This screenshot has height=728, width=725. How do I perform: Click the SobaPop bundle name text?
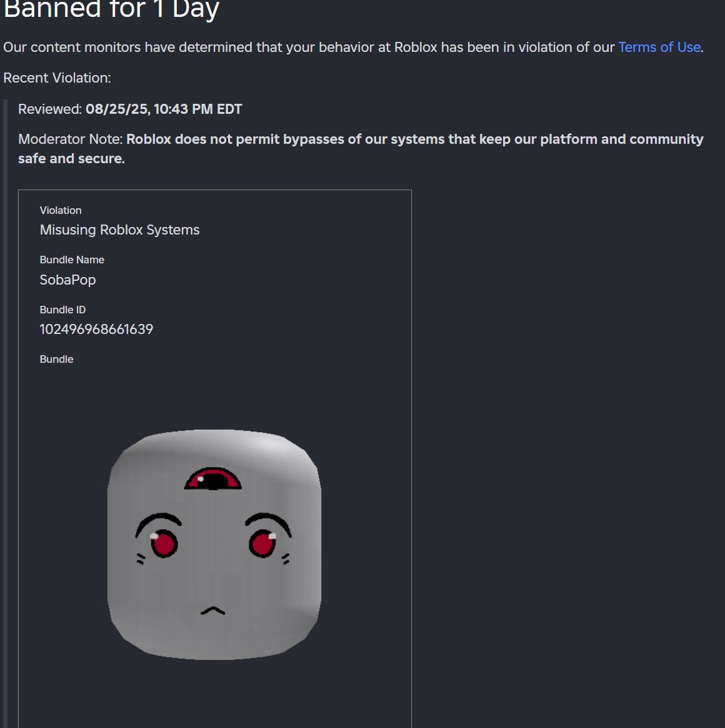[67, 280]
